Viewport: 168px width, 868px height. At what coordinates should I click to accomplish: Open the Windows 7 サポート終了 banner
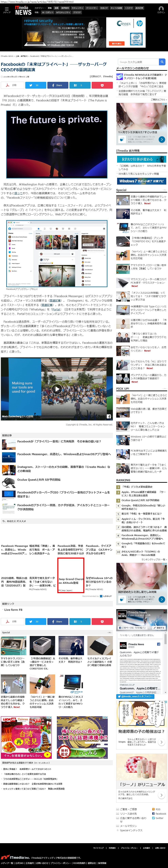click(x=142, y=181)
